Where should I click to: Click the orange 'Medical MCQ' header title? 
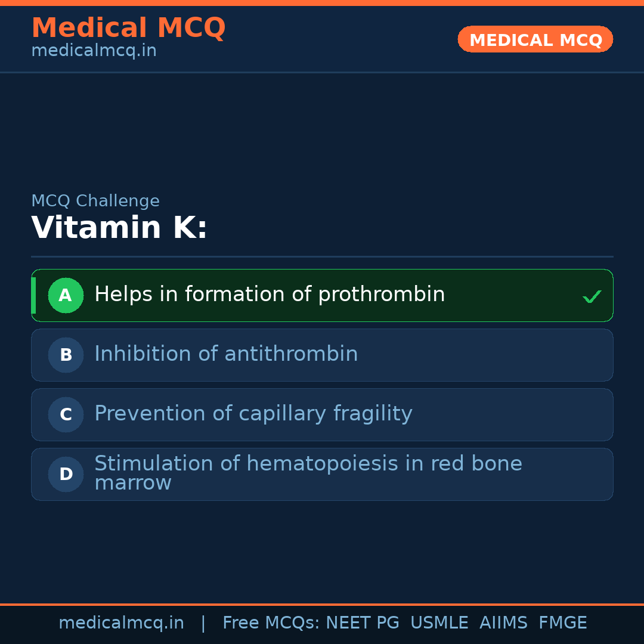tap(128, 28)
